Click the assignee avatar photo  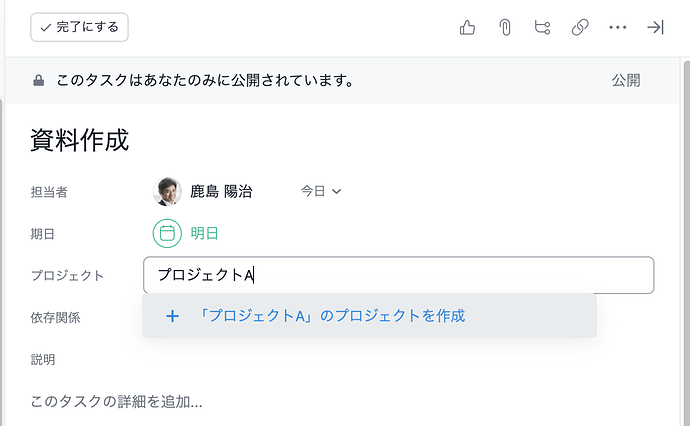click(167, 191)
